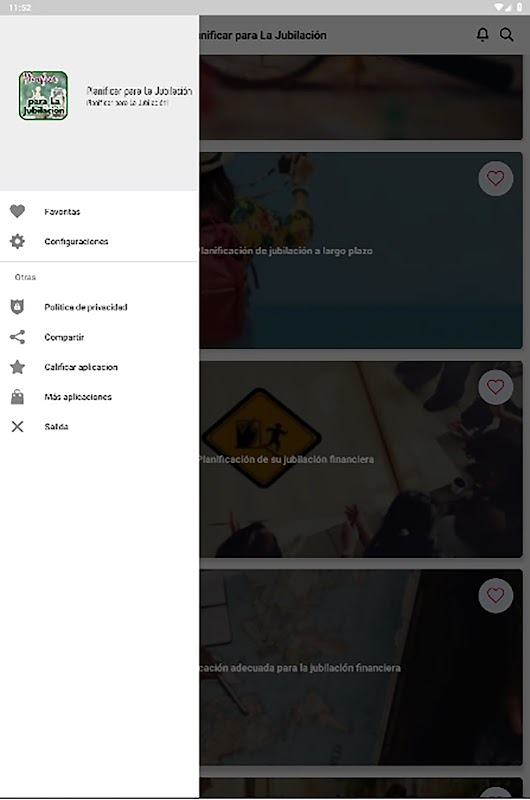The image size is (530, 800).
Task: Click the drawer header subtitle text
Action: tap(128, 103)
